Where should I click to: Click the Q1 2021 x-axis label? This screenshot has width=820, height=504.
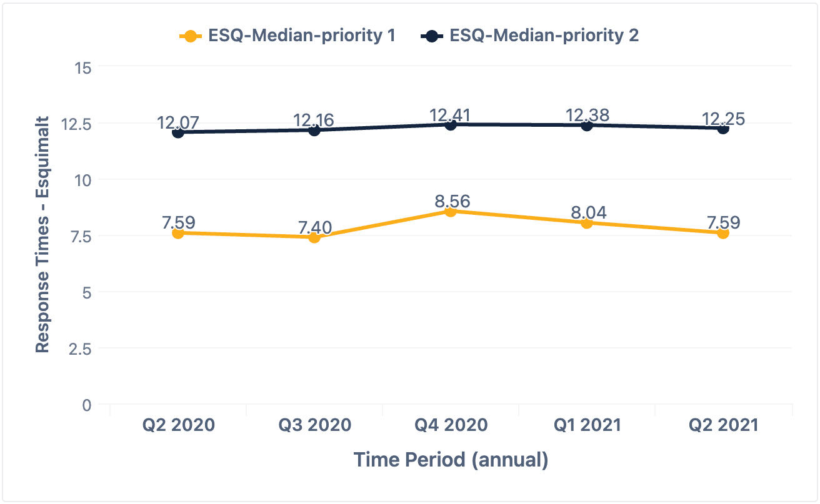coord(587,425)
